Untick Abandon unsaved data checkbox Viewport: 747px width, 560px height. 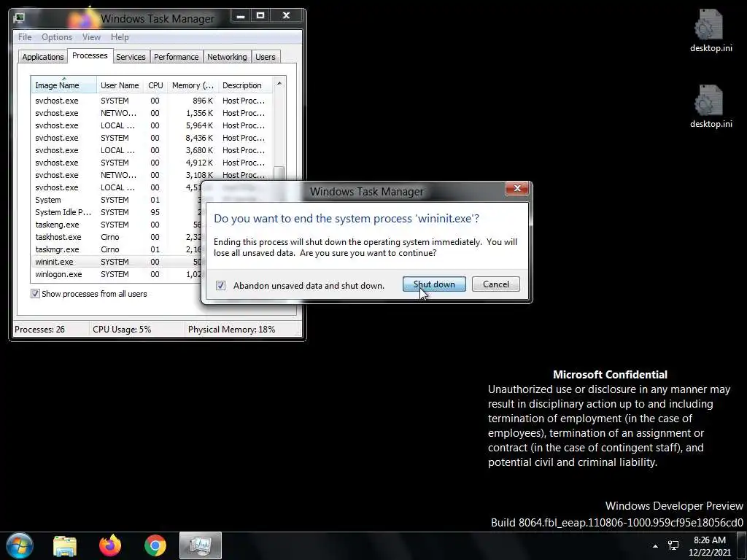220,285
